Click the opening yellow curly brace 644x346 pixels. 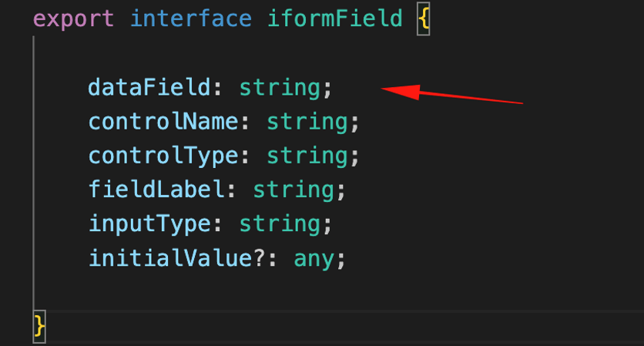(x=424, y=19)
